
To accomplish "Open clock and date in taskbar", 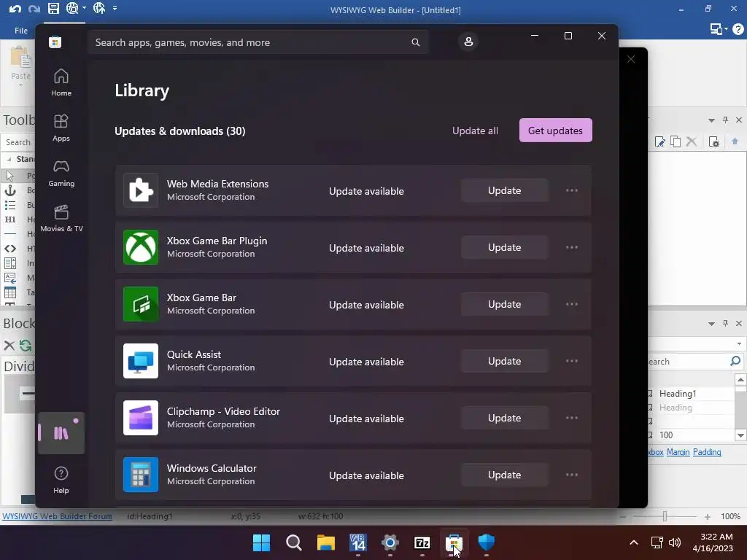I will coord(713,542).
